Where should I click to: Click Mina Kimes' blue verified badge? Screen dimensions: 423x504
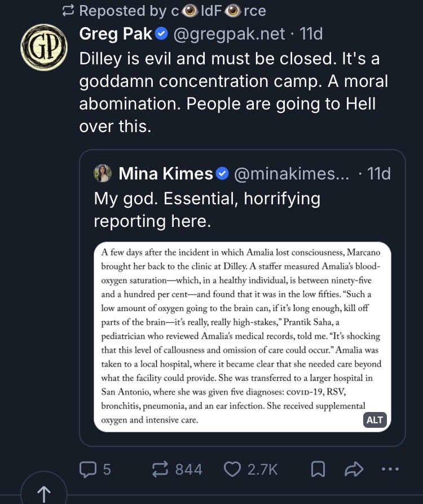click(223, 174)
